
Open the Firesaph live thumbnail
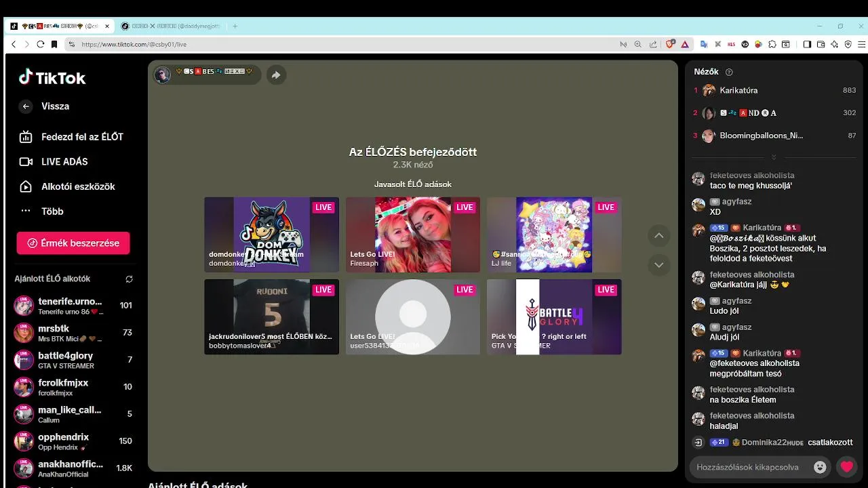[413, 235]
